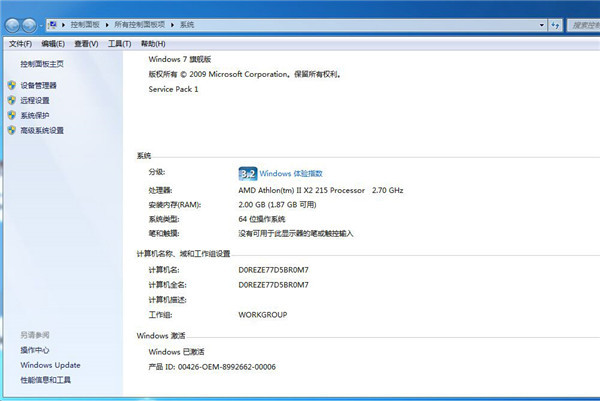The width and height of the screenshot is (600, 401).
Task: Open the address bar history dropdown arrow
Action: (x=541, y=25)
